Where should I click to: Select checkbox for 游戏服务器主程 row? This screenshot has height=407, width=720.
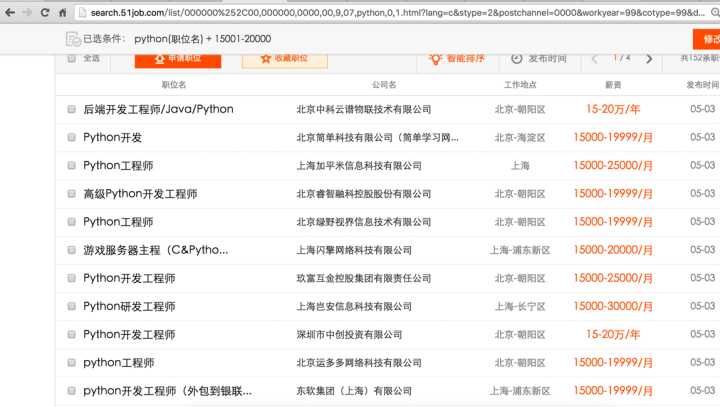[x=71, y=249]
